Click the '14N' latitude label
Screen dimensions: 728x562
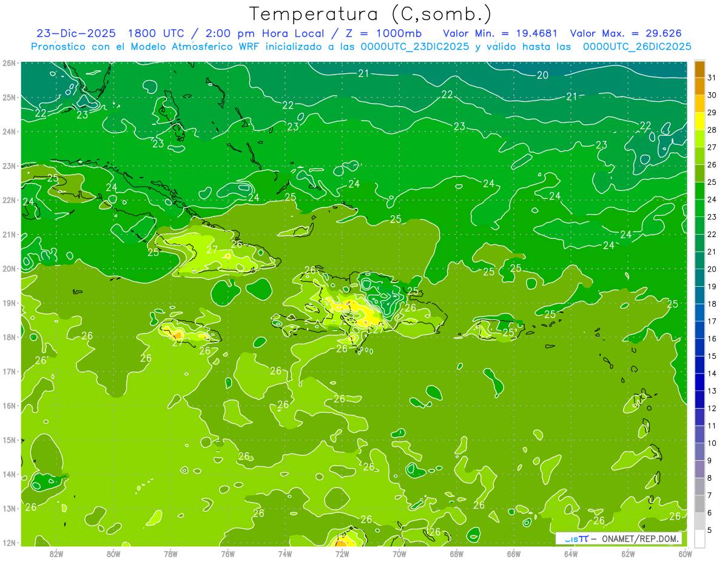tap(9, 474)
